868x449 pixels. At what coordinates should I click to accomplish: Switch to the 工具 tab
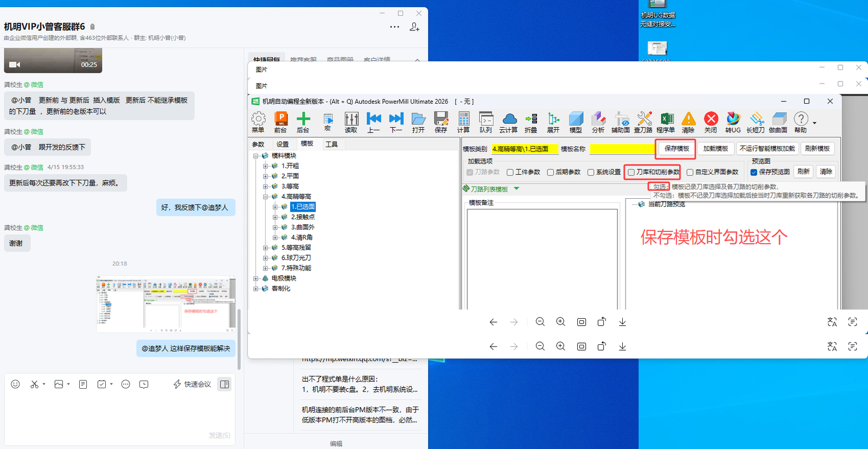331,144
